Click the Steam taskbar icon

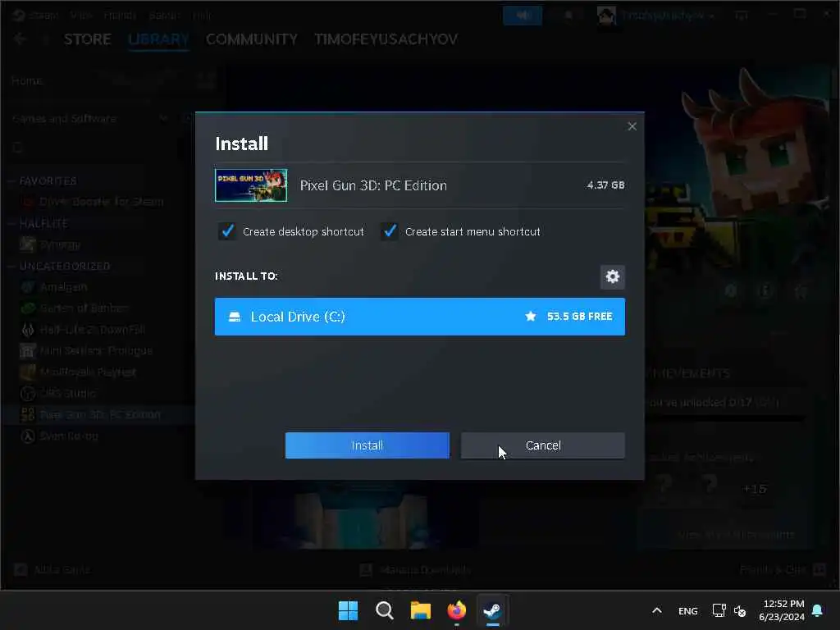click(x=492, y=610)
